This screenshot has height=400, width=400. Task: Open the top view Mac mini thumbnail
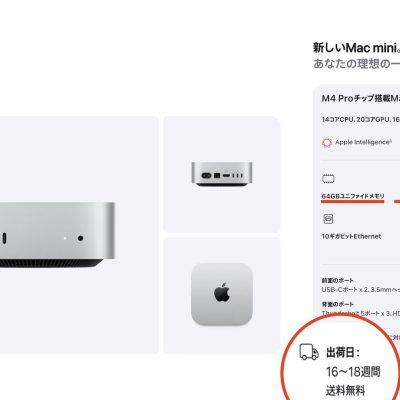coord(222,295)
